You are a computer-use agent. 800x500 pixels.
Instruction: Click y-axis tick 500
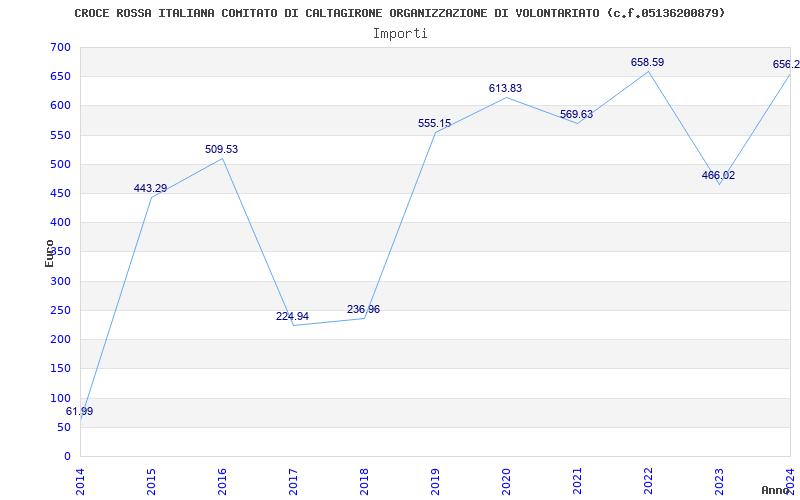click(60, 164)
